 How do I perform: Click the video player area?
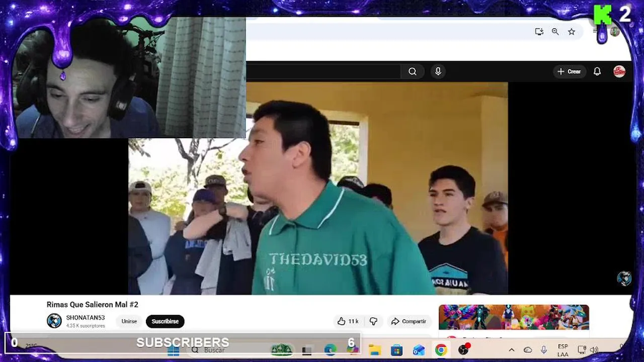[318, 189]
